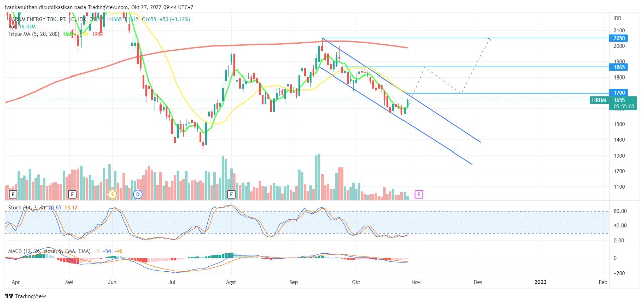Screen dimensions: 644x304
Task: Click the blue D dividend marker
Action: point(137,194)
